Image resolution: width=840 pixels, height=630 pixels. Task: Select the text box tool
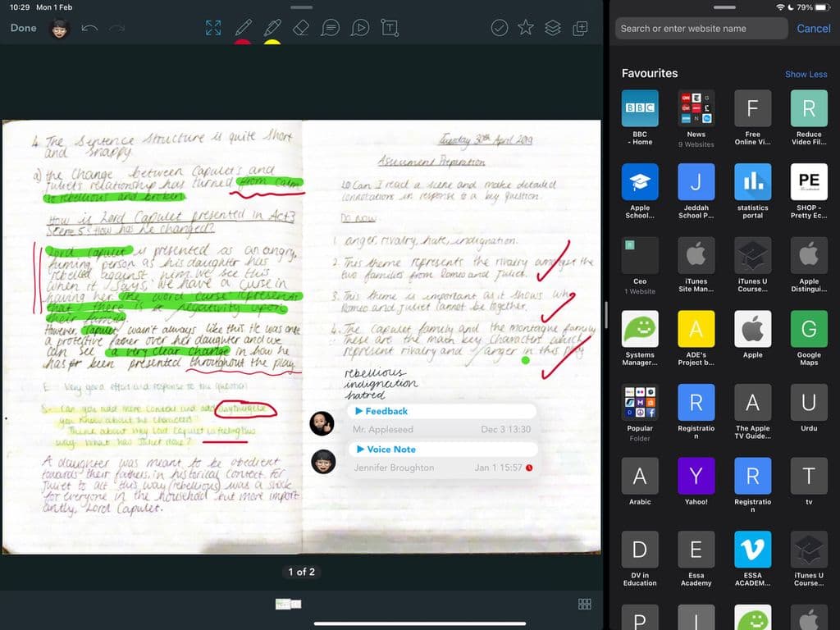click(390, 28)
